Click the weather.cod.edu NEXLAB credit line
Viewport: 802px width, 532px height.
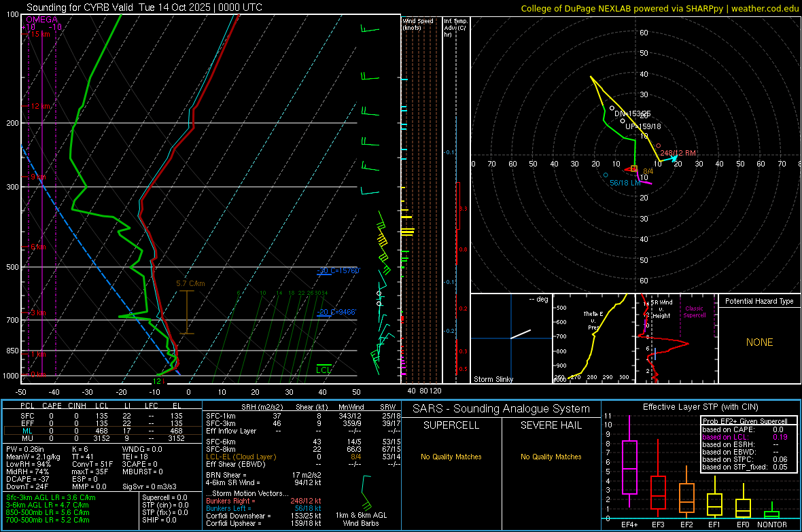659,8
